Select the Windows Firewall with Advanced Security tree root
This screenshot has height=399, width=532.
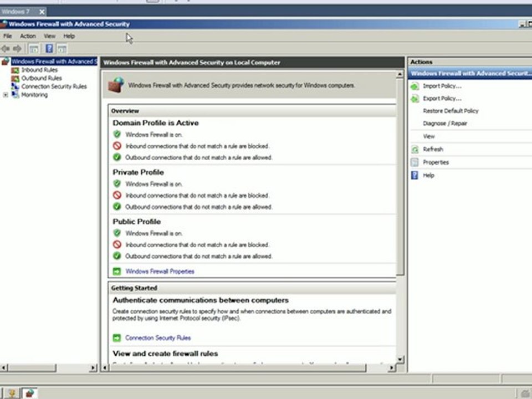(x=54, y=62)
